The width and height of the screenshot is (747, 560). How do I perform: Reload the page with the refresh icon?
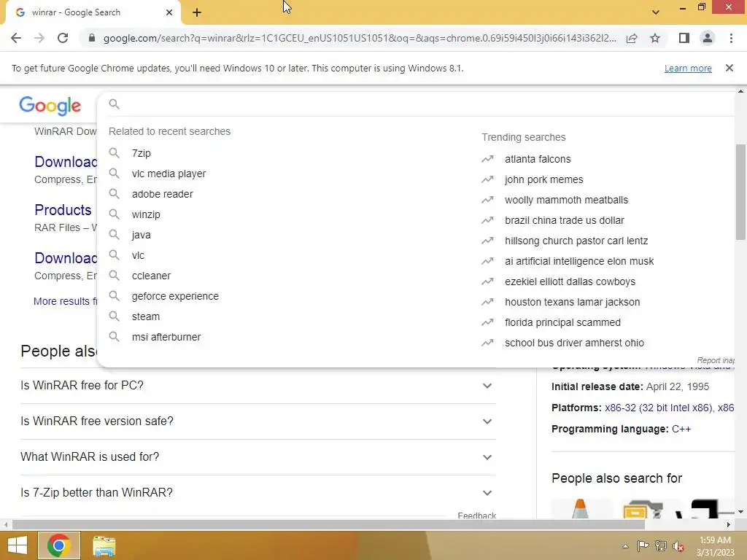point(63,38)
